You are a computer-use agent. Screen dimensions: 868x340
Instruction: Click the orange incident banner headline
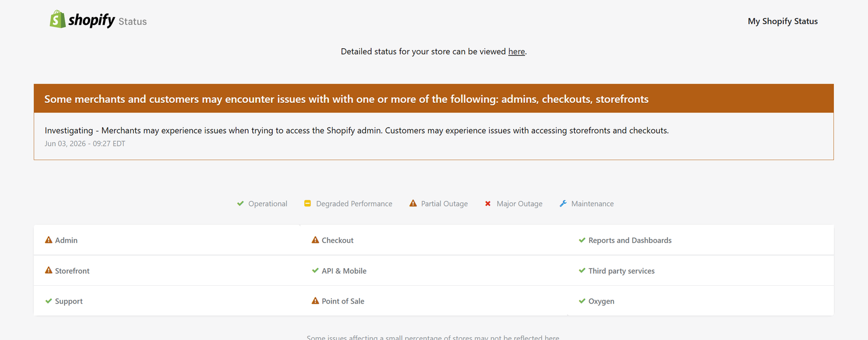click(347, 99)
